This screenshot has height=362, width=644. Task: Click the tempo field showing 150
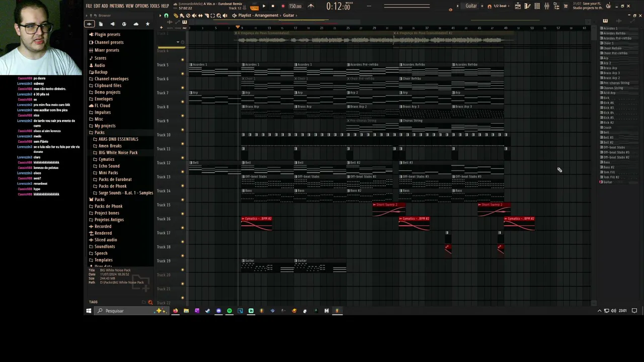(295, 7)
